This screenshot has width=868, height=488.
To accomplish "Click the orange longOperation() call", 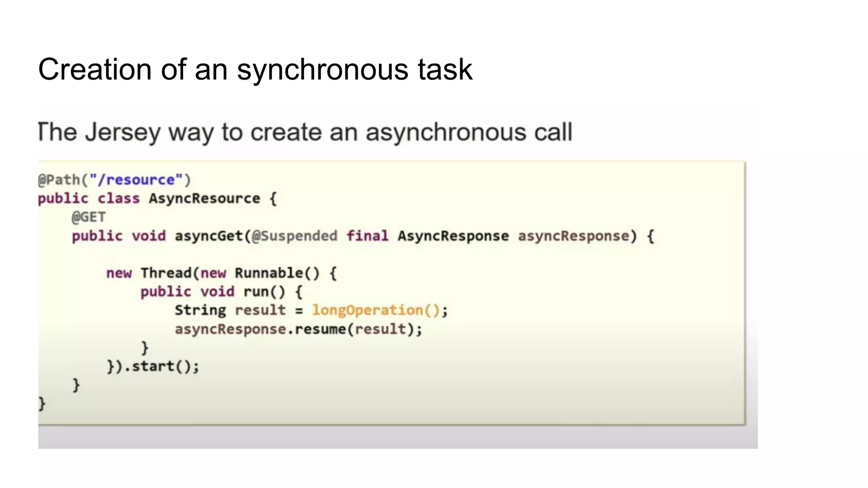I will click(376, 311).
